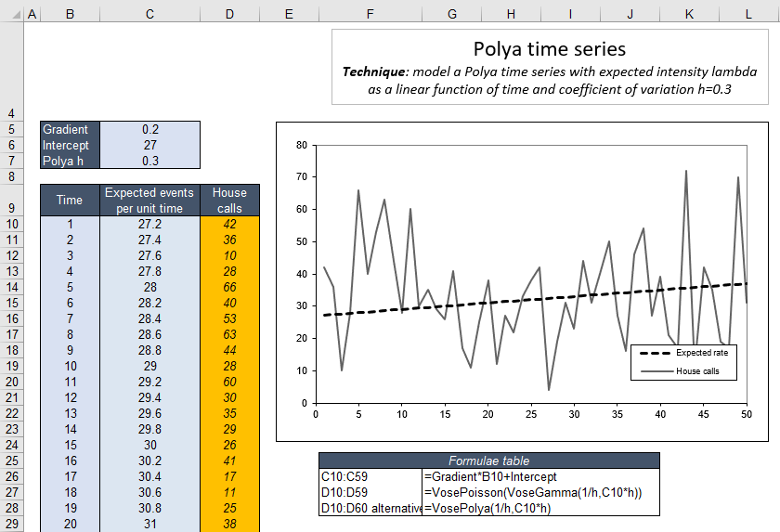Image resolution: width=780 pixels, height=532 pixels.
Task: Click the Formulae table header
Action: 489,461
